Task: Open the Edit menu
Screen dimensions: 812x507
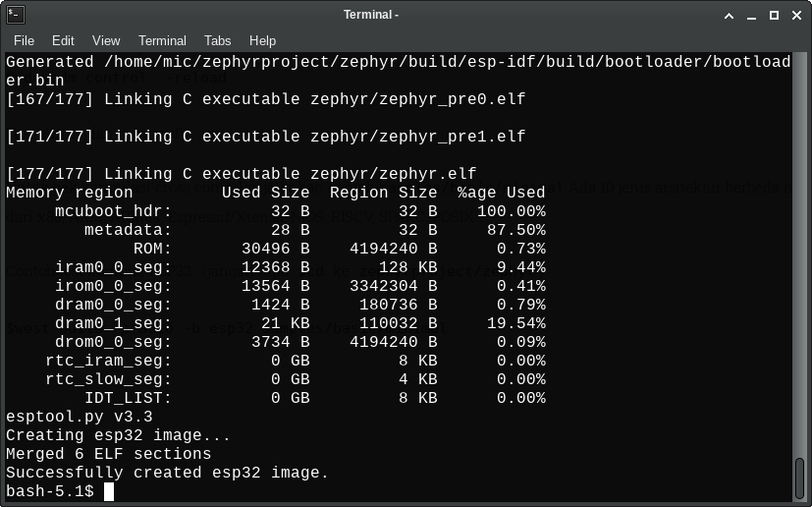Action: coord(63,40)
